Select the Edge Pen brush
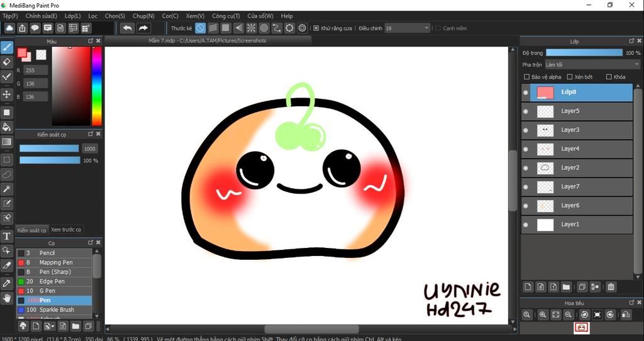 click(x=54, y=281)
